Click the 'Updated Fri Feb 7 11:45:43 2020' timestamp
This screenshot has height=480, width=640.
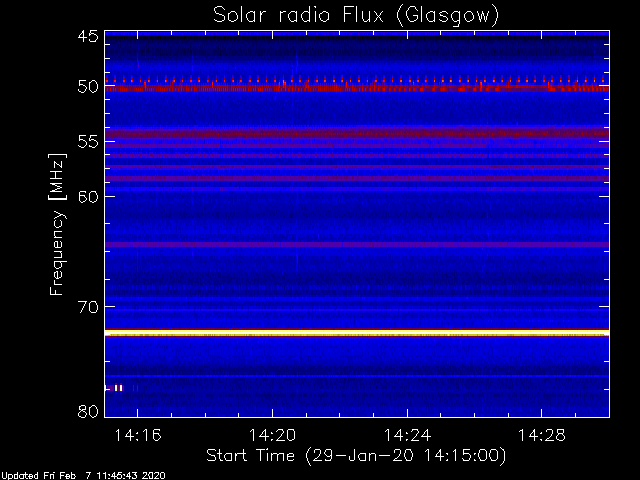83,476
